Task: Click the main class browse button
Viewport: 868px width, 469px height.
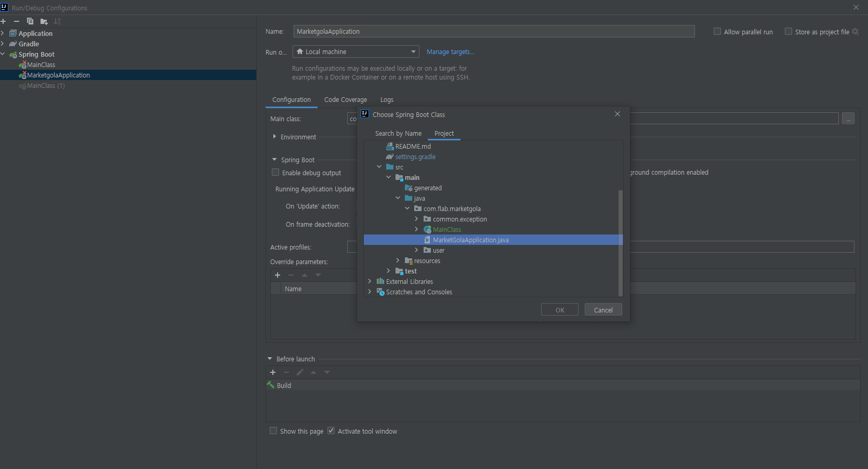Action: click(x=848, y=119)
